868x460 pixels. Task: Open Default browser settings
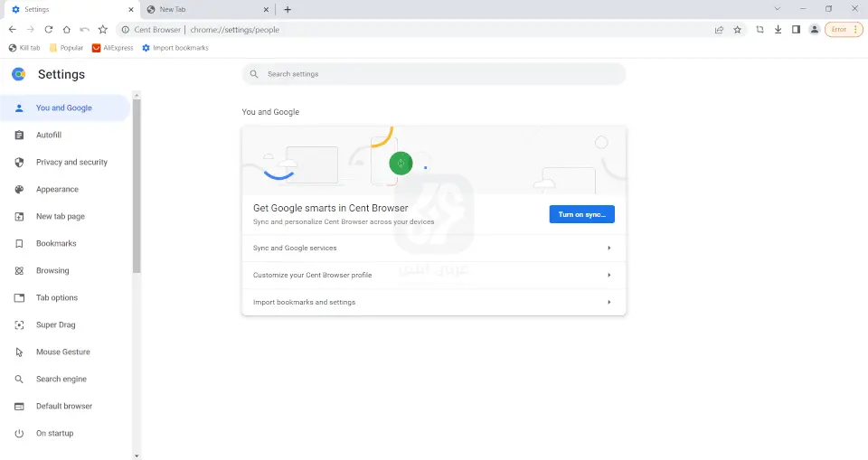[65, 407]
